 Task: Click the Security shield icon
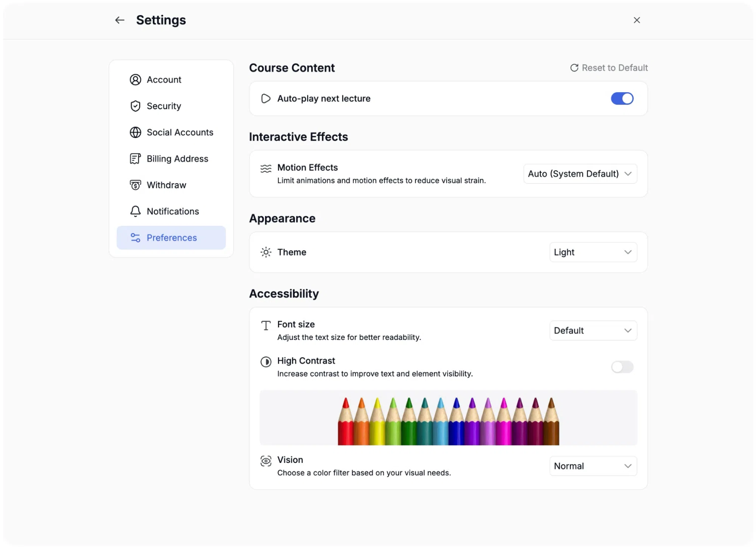point(135,106)
